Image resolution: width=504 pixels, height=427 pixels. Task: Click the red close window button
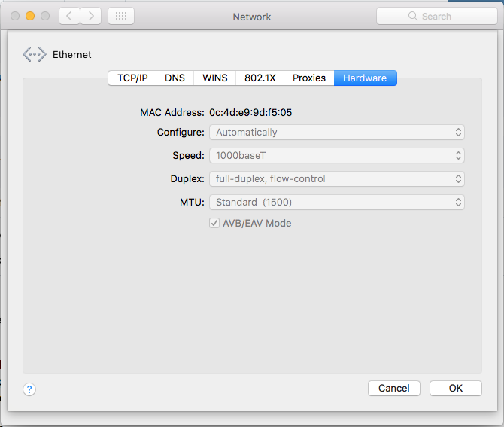tap(15, 16)
